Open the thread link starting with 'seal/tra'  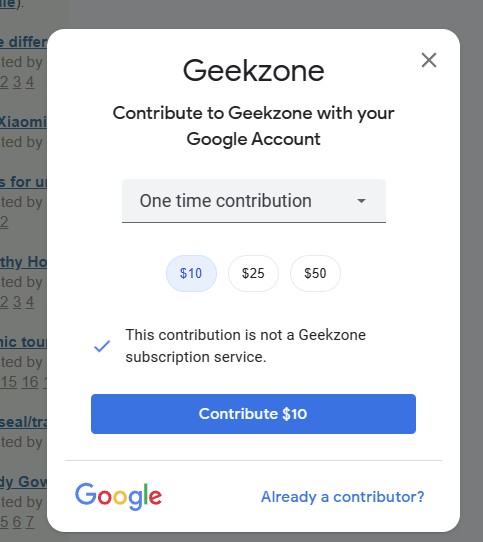(23, 422)
